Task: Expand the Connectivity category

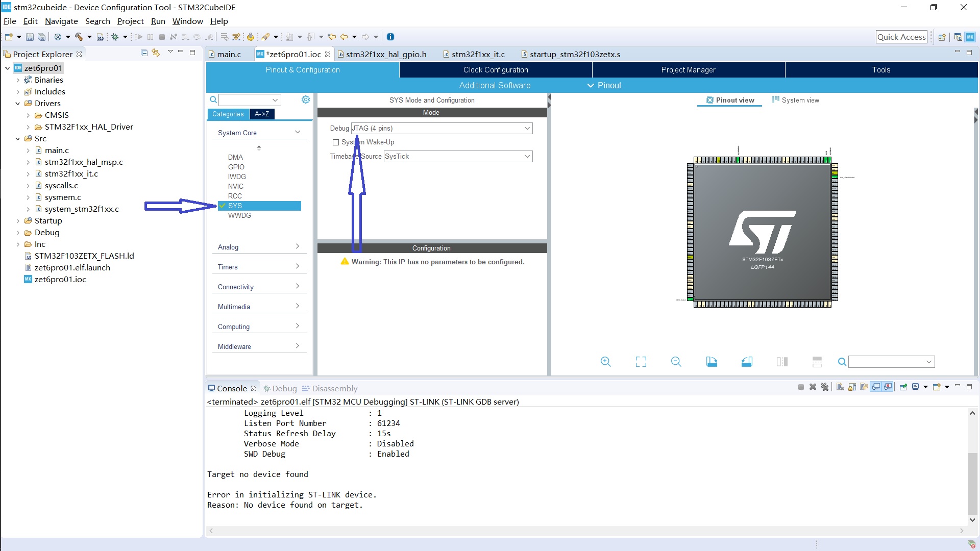Action: [259, 287]
